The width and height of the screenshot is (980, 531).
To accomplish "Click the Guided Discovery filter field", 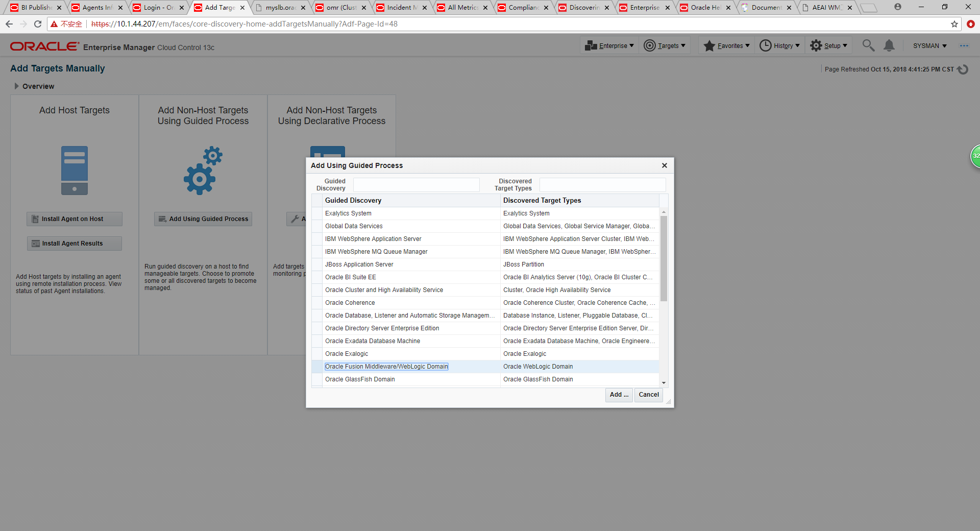I will click(416, 185).
